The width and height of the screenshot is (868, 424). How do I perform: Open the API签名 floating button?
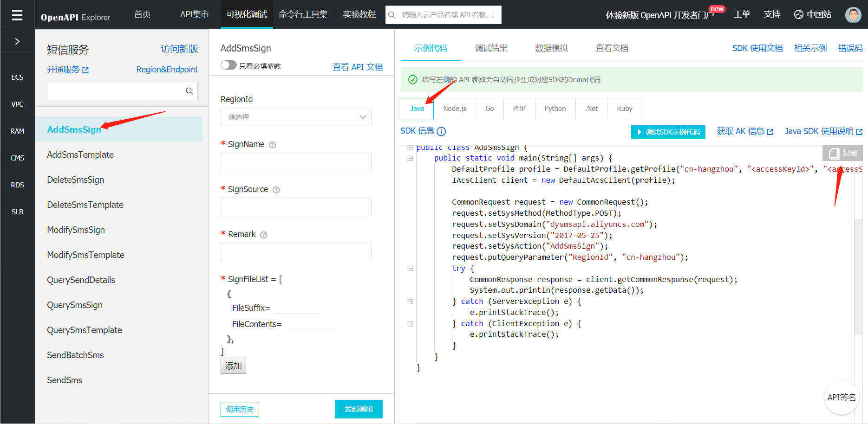[842, 398]
